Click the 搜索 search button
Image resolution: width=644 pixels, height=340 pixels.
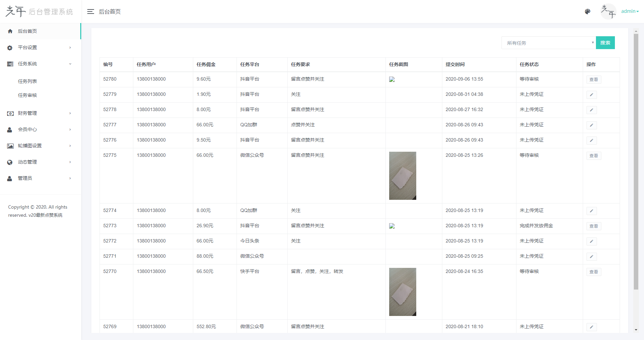(x=605, y=43)
